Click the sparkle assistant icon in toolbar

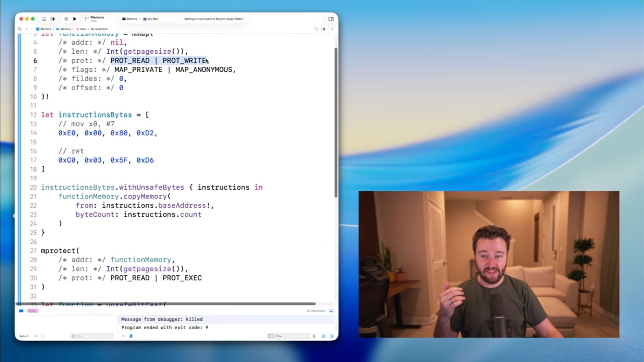point(53,19)
